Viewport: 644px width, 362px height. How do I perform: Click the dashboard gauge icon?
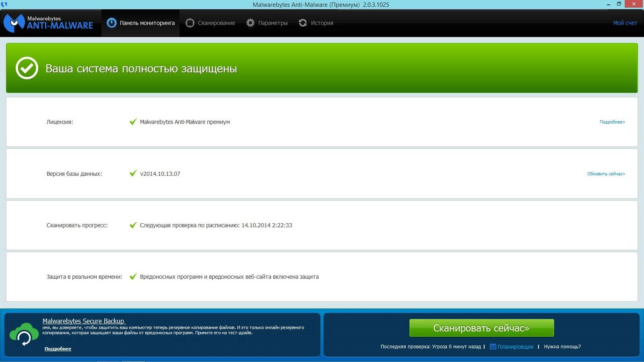111,23
